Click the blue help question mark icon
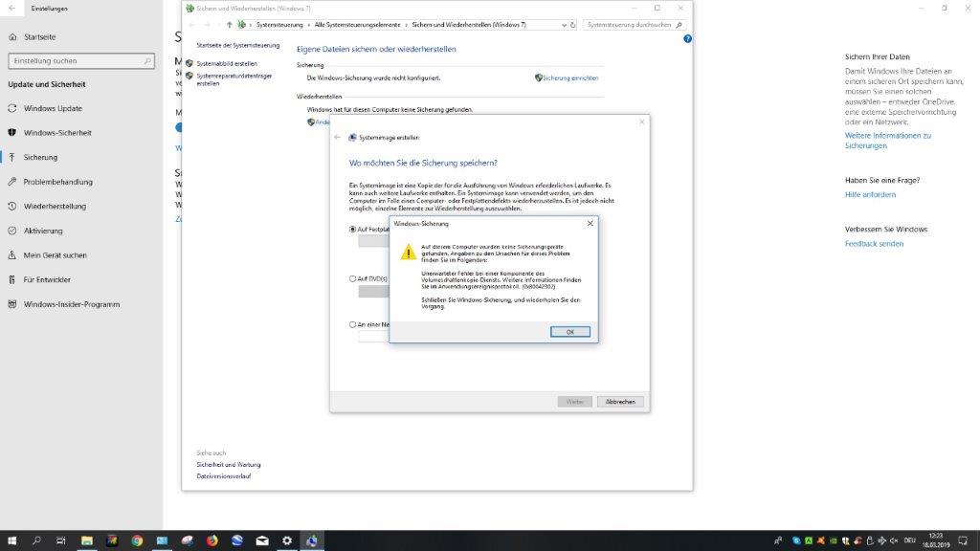Viewport: 980px width, 551px height. point(687,38)
